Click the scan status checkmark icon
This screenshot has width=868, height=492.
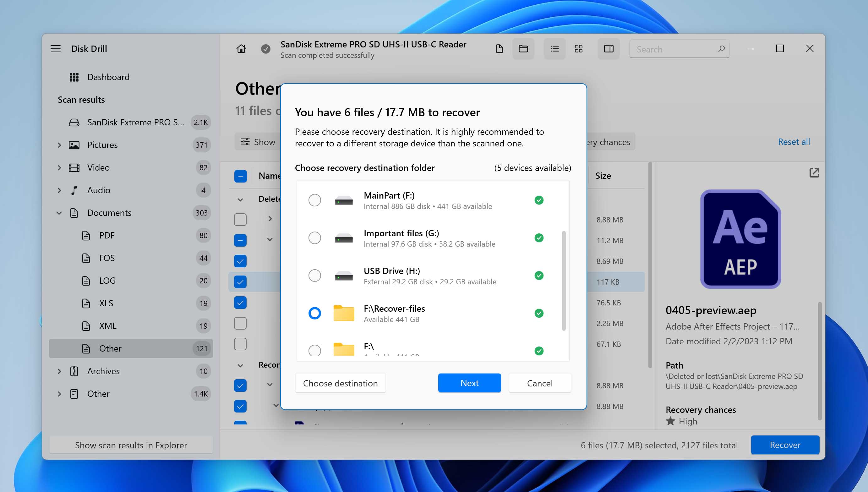(265, 49)
